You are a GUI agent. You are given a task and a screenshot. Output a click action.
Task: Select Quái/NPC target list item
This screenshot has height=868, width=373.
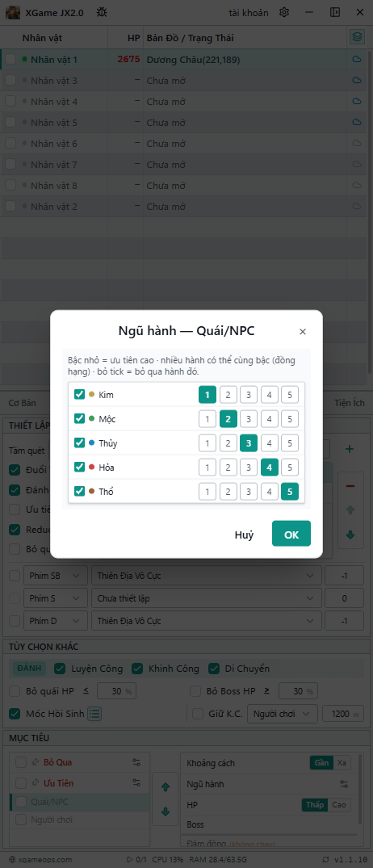(79, 802)
